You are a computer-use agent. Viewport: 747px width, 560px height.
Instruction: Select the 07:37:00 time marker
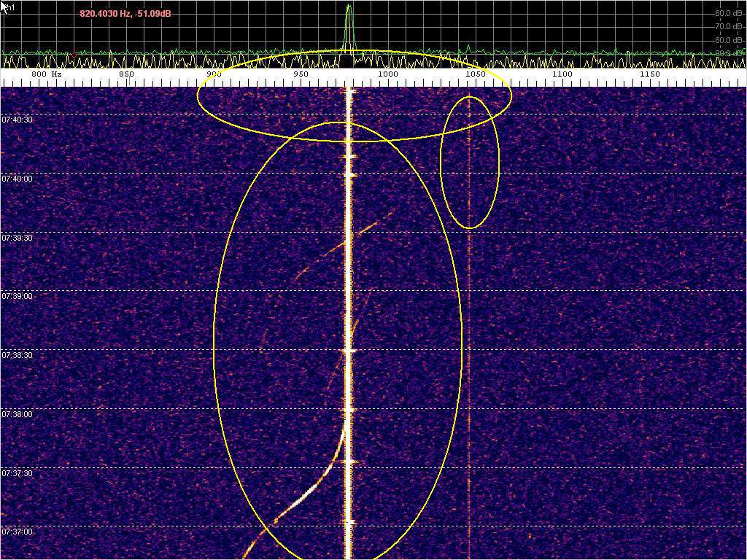tap(17, 532)
